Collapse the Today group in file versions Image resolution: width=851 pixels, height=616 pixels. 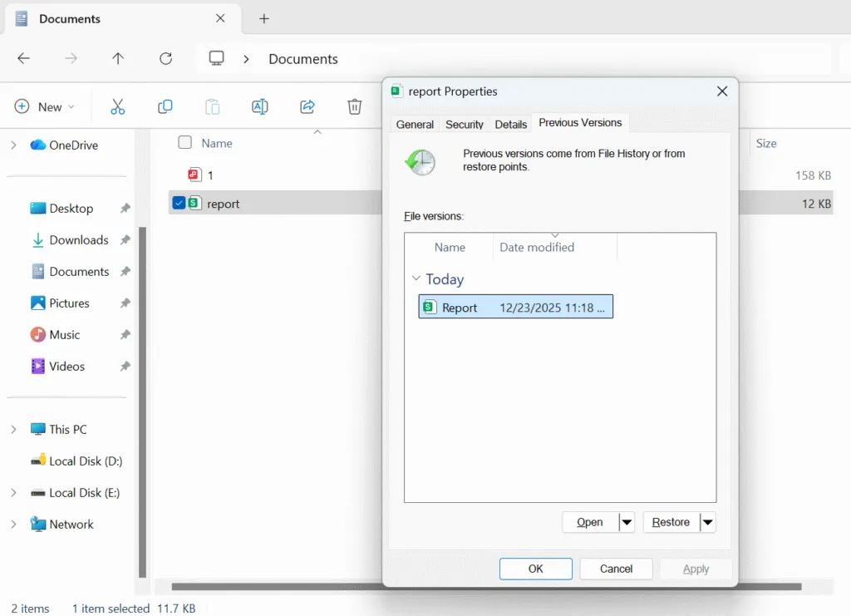[x=416, y=279]
